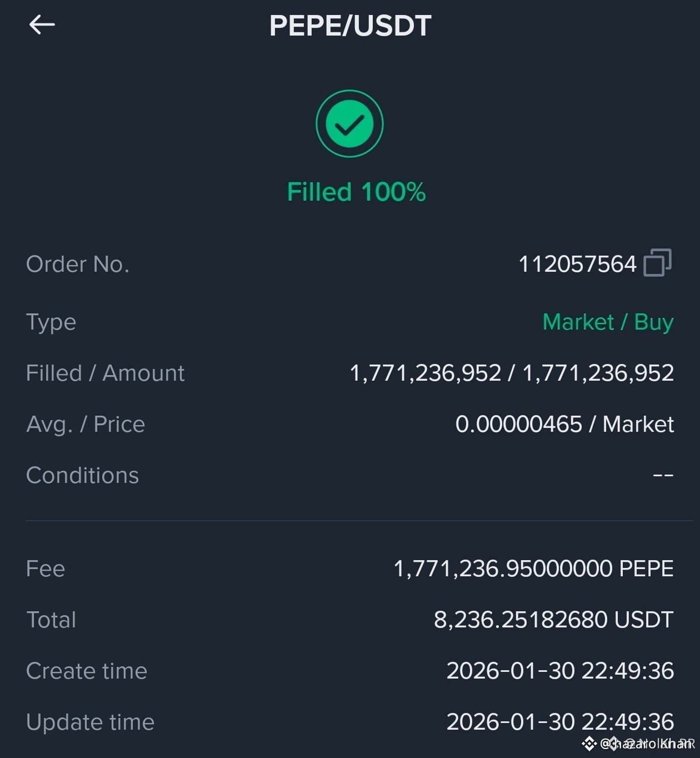Tap the Order No. label
Image resolution: width=700 pixels, height=758 pixels.
click(78, 264)
